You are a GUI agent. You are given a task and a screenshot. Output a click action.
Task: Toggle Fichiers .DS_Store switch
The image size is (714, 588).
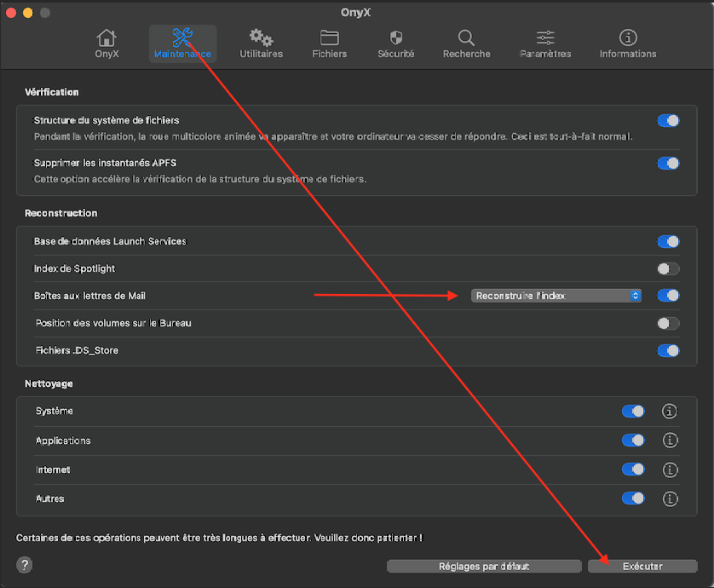click(668, 351)
